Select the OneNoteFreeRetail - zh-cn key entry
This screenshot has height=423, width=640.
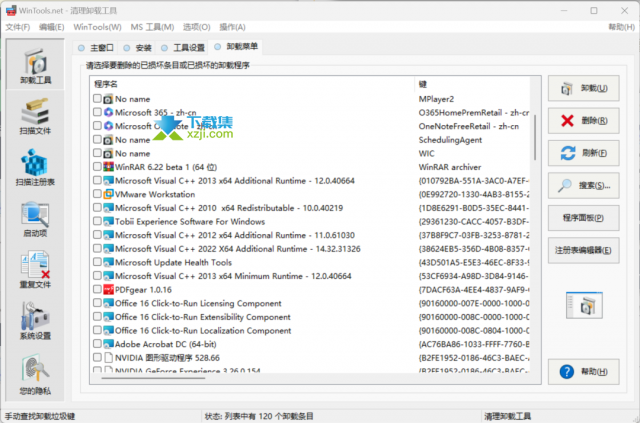[x=469, y=126]
